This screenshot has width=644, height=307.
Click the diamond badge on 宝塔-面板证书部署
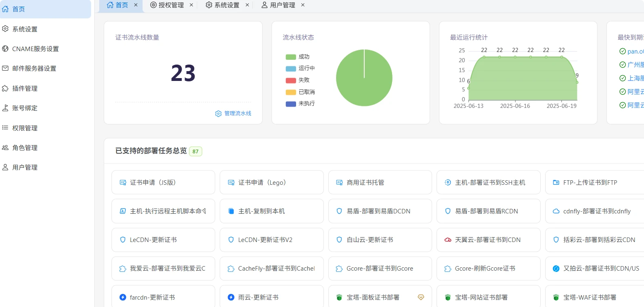click(x=421, y=297)
